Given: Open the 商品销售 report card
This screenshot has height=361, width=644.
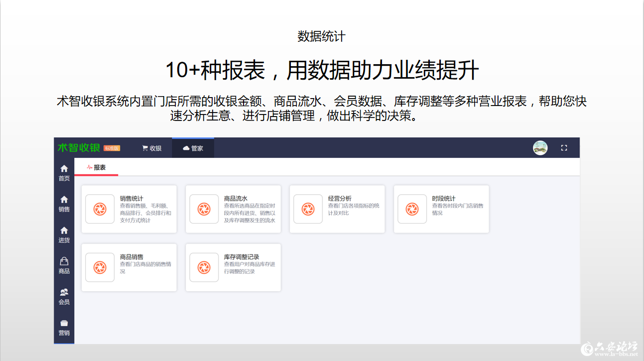Looking at the screenshot, I should pos(129,267).
